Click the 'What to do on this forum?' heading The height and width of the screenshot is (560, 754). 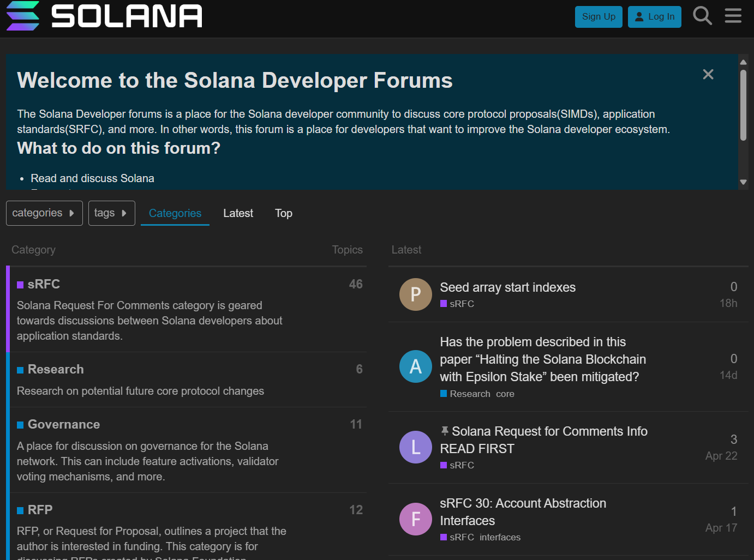pyautogui.click(x=118, y=148)
